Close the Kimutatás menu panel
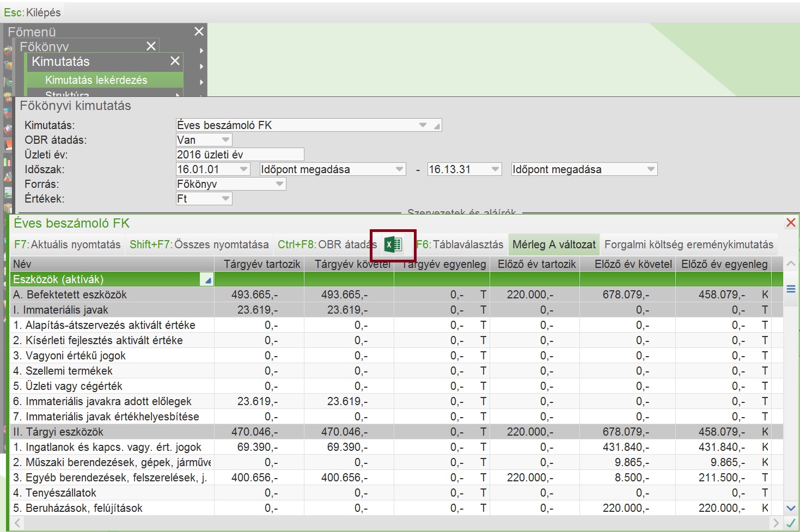This screenshot has width=800, height=532. coord(175,61)
